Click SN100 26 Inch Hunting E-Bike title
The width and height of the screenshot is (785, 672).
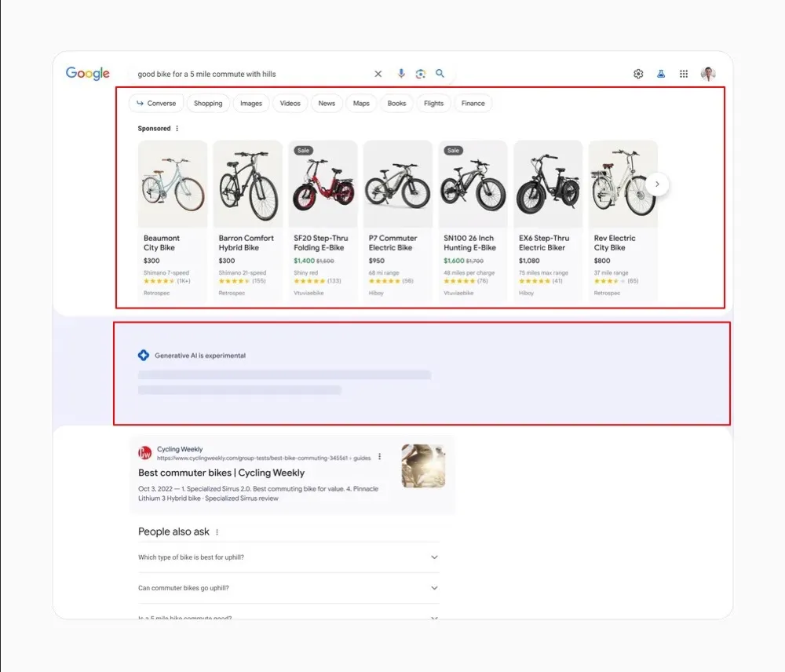tap(469, 243)
